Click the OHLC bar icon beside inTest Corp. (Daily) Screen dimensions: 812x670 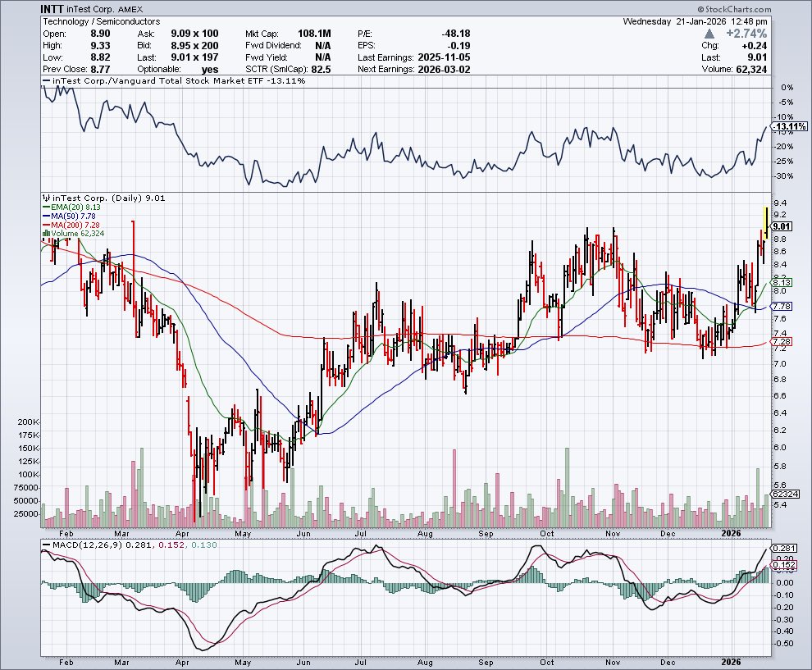(x=47, y=198)
